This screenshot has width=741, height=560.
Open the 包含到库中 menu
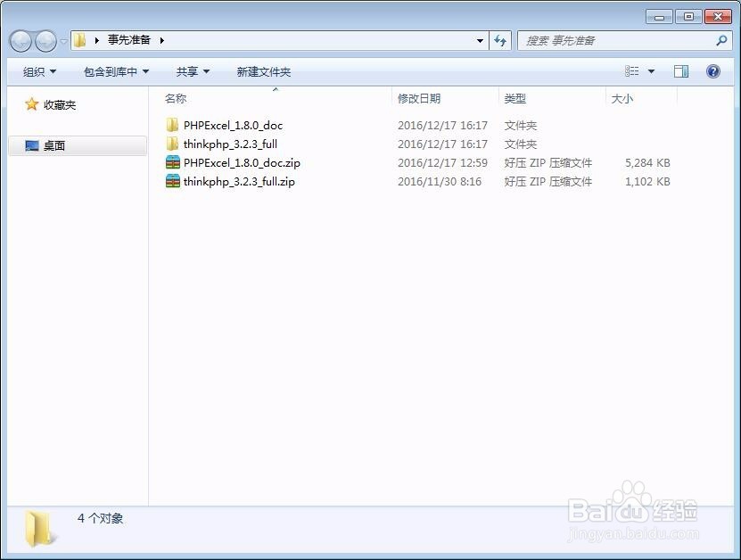114,70
